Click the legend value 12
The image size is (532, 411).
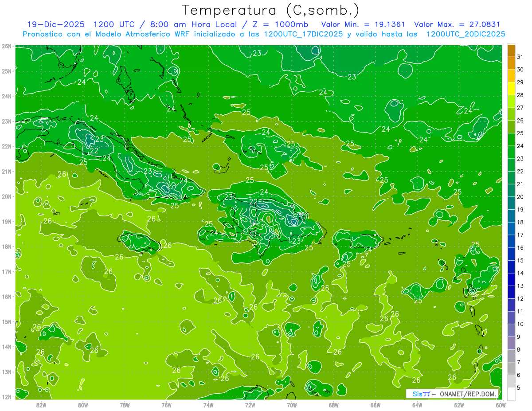[x=520, y=298]
